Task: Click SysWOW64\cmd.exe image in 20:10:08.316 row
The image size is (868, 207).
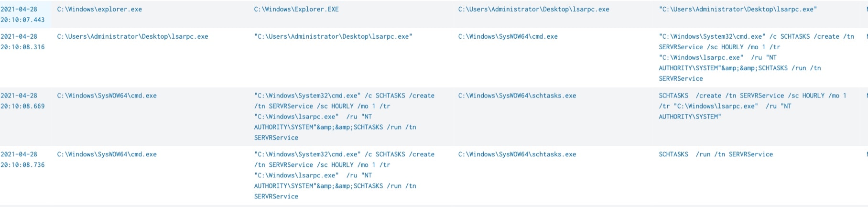Action: point(508,36)
